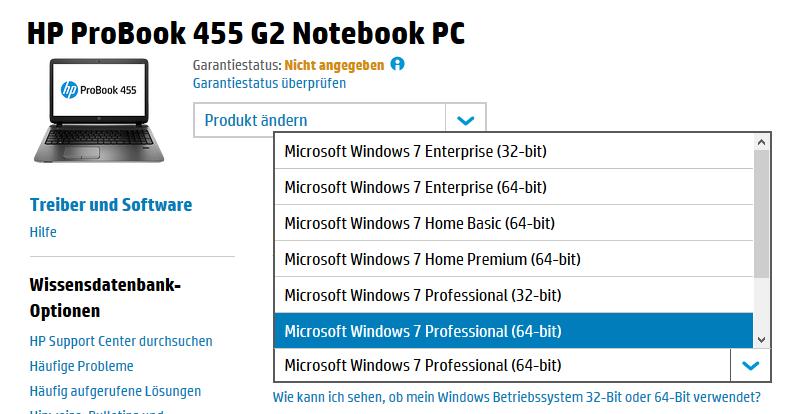Click the ProBook 455 laptop product image
Screen dimensions: 808x414
(x=99, y=110)
